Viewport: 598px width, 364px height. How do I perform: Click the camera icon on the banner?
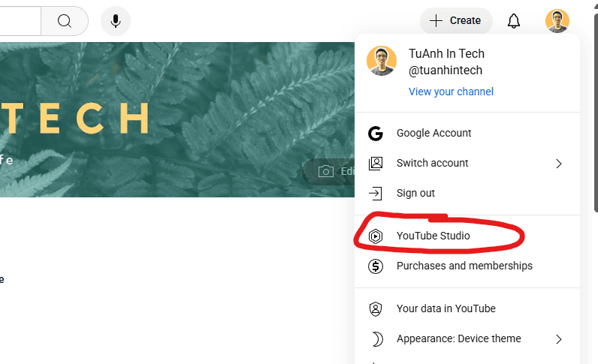pyautogui.click(x=326, y=171)
